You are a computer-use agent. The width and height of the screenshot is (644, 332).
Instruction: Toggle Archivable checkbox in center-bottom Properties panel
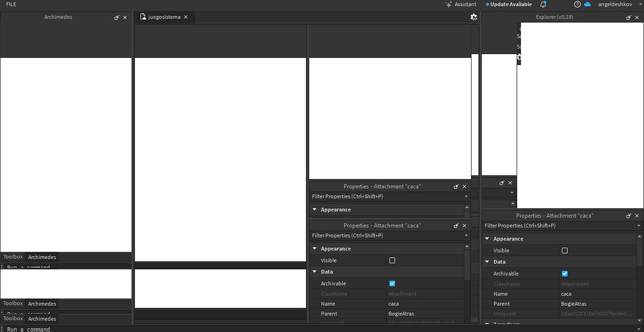coord(392,283)
